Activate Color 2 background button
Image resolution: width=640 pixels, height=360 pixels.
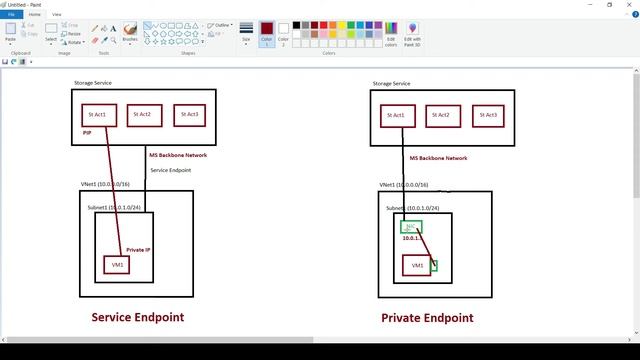coord(283,34)
